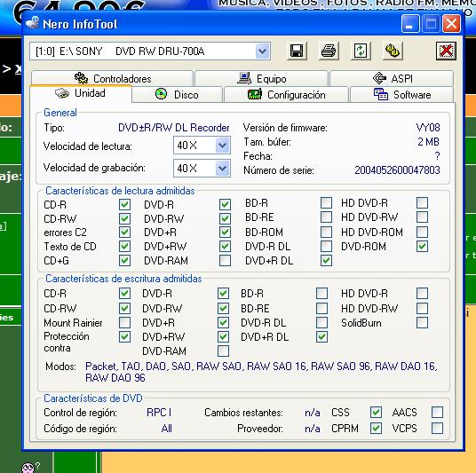Toggle the Mount Rainier write checkbox
Screen dimensions: 476x473
tap(124, 322)
